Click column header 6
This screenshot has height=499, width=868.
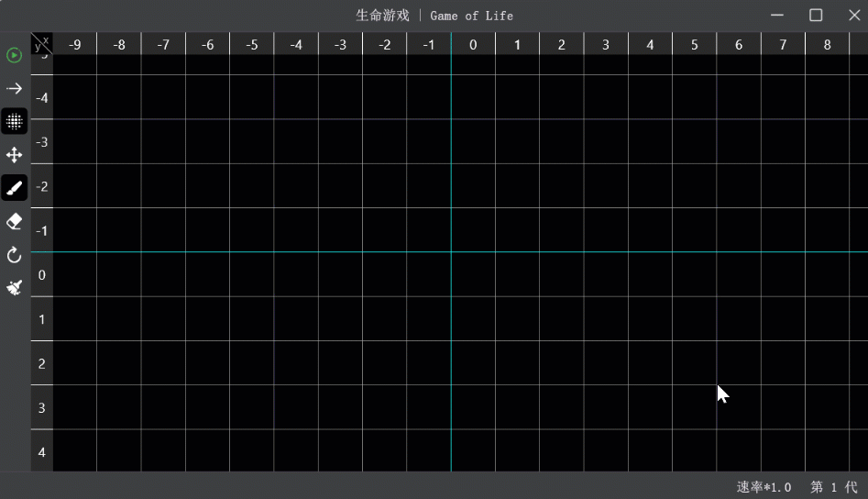[x=739, y=44]
